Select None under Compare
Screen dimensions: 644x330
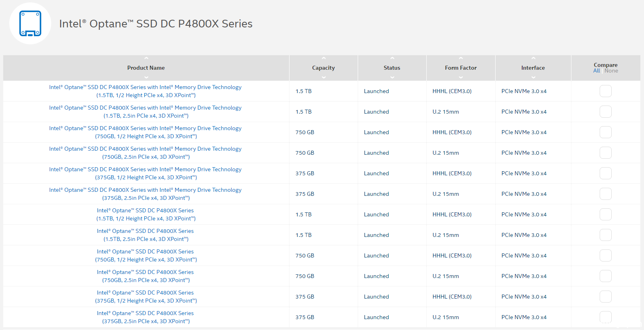click(611, 71)
